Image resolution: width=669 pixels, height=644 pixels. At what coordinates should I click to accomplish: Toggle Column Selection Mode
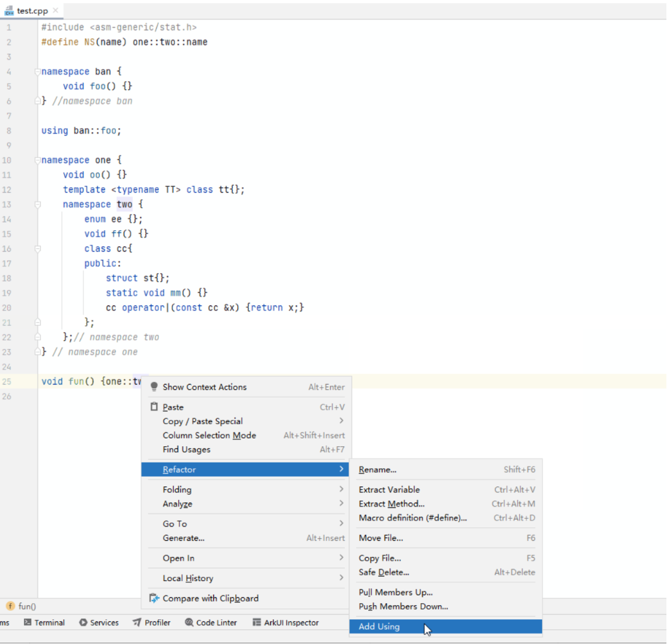pyautogui.click(x=209, y=436)
